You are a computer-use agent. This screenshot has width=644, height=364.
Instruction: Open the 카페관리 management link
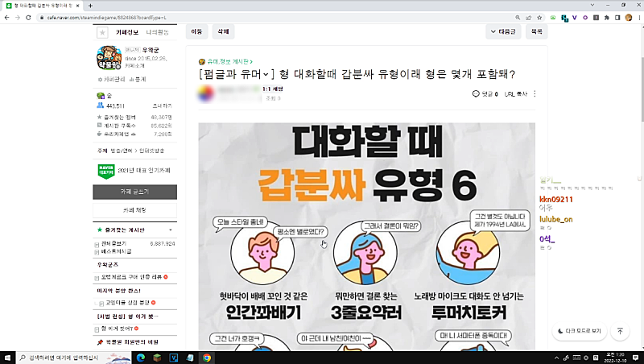[111, 79]
